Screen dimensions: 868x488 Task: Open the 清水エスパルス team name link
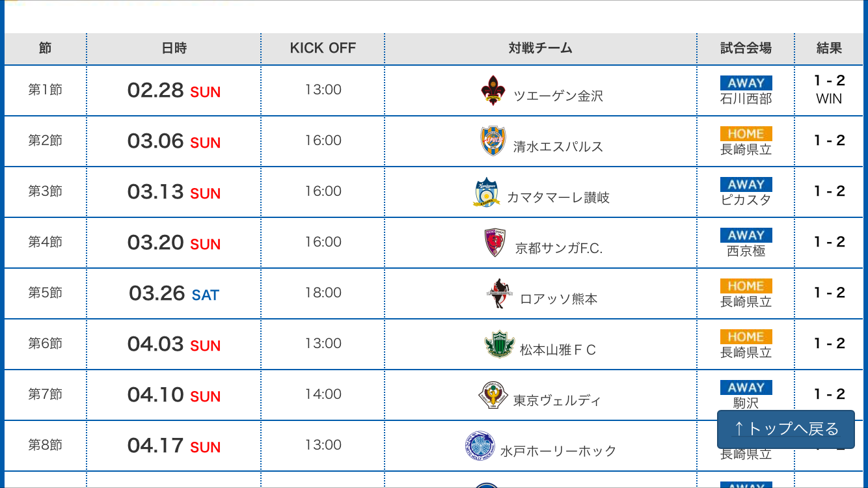558,147
